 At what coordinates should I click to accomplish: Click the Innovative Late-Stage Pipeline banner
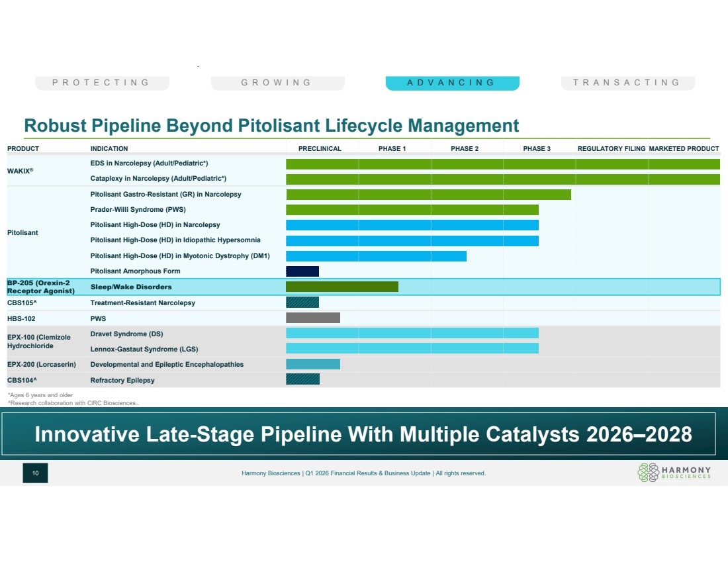click(359, 434)
